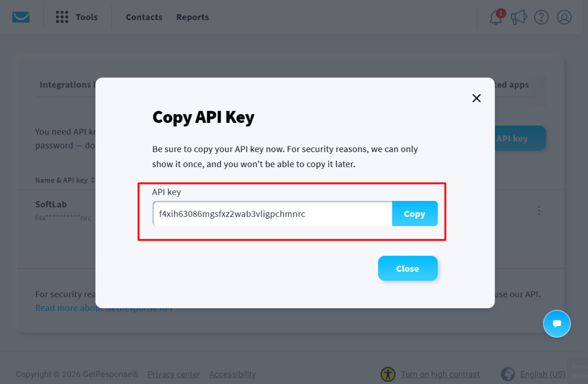Open the Tools grid menu icon
Screen dimensions: 588x384
(62, 17)
